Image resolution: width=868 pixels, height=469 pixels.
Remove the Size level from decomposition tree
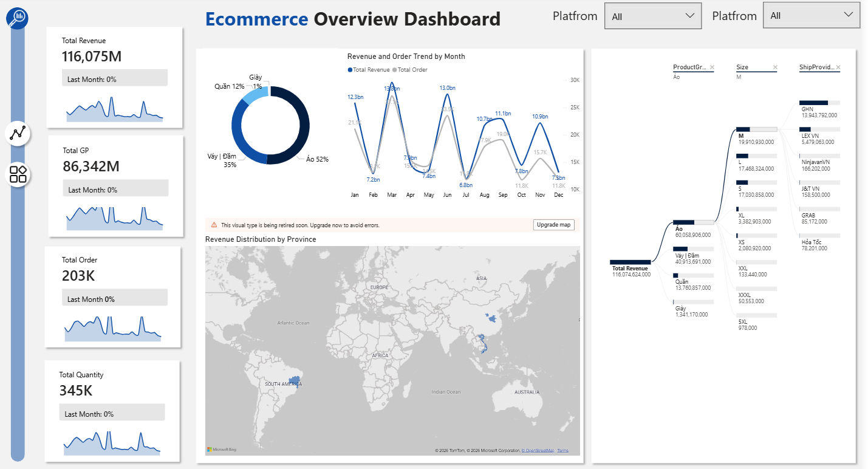[775, 67]
